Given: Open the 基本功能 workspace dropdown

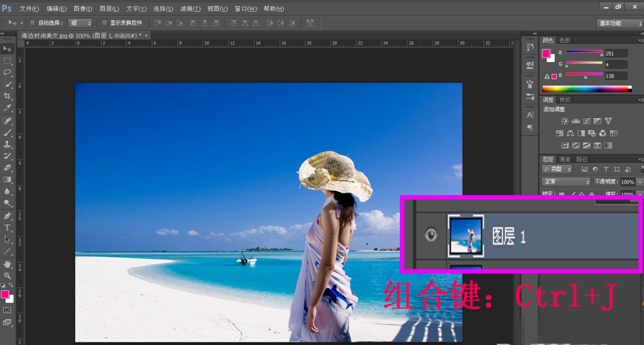Looking at the screenshot, I should (619, 23).
